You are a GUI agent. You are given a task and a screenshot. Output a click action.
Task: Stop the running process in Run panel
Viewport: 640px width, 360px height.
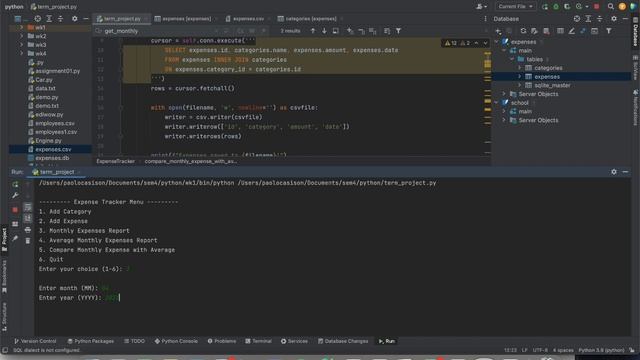click(x=15, y=210)
